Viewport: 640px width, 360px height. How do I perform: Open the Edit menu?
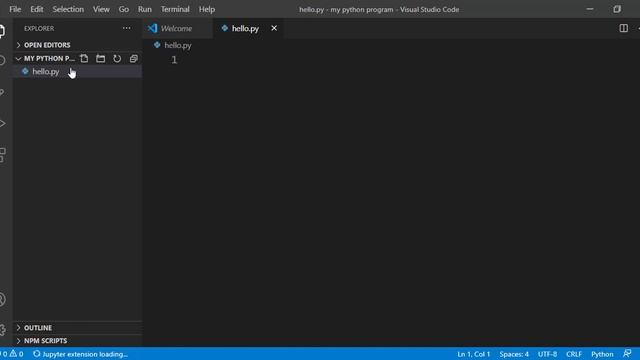(37, 9)
